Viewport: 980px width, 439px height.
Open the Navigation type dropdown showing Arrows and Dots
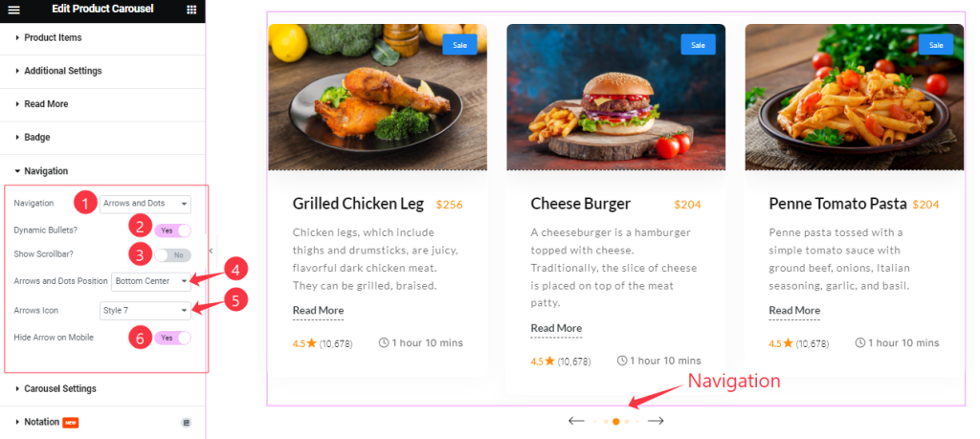(x=145, y=204)
